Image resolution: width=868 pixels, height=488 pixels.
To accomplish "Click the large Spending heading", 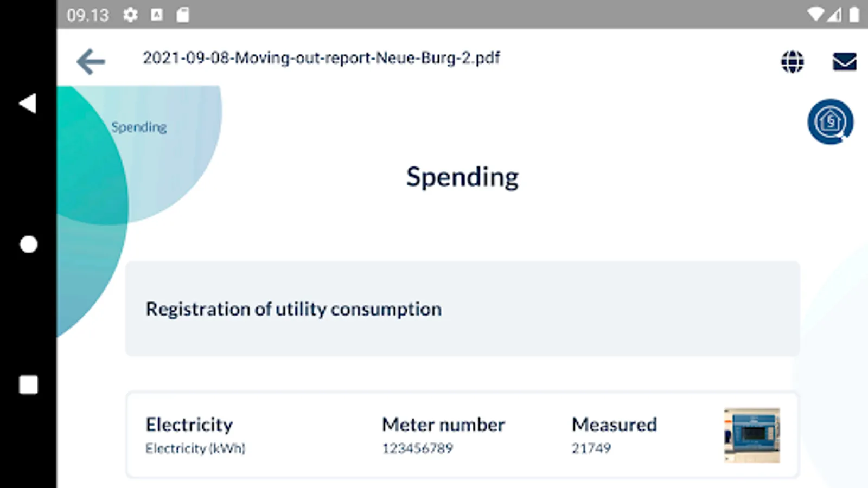I will 462,177.
